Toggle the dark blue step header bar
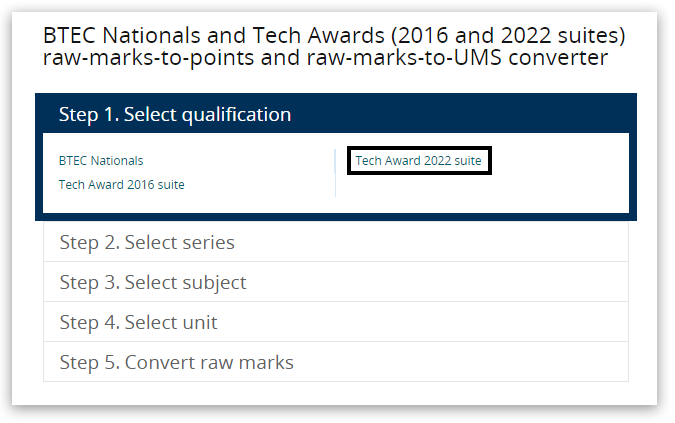675x423 pixels. tap(335, 114)
